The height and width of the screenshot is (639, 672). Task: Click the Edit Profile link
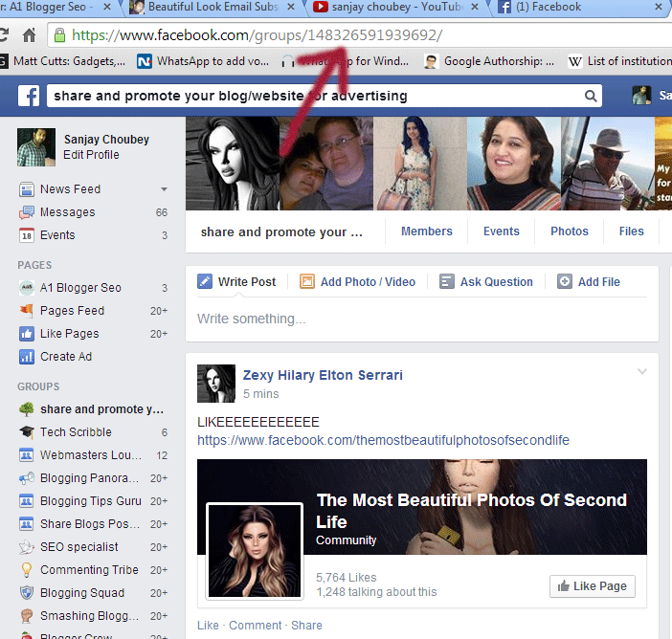[x=91, y=155]
